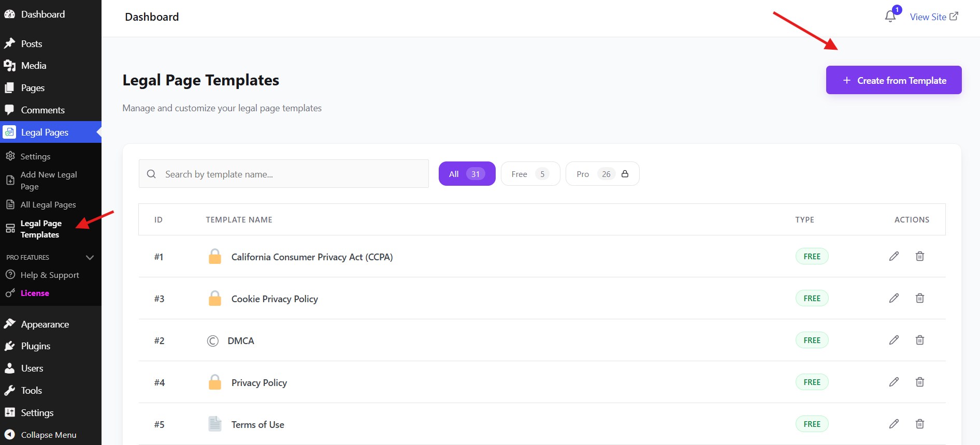
Task: Click the FREE badge for DMCA
Action: [812, 340]
